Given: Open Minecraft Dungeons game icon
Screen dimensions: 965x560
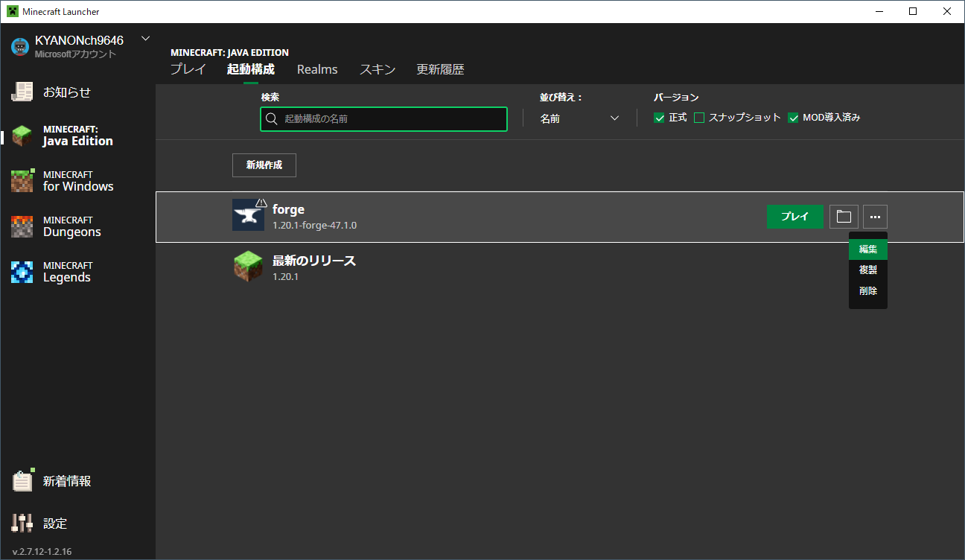Looking at the screenshot, I should pos(22,226).
